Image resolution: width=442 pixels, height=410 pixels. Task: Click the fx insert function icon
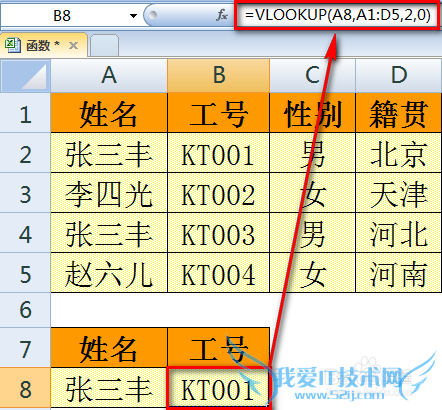[222, 15]
